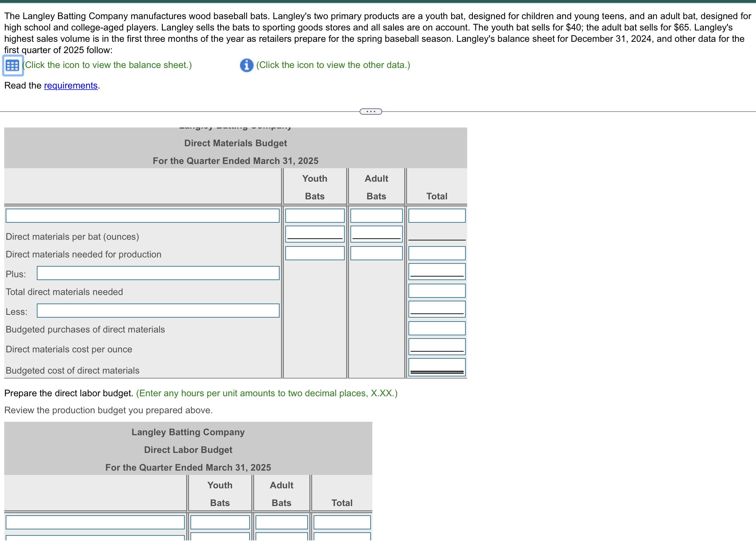Click Budgeted cost of direct materials total field
Image resolution: width=756 pixels, height=545 pixels.
coord(436,367)
